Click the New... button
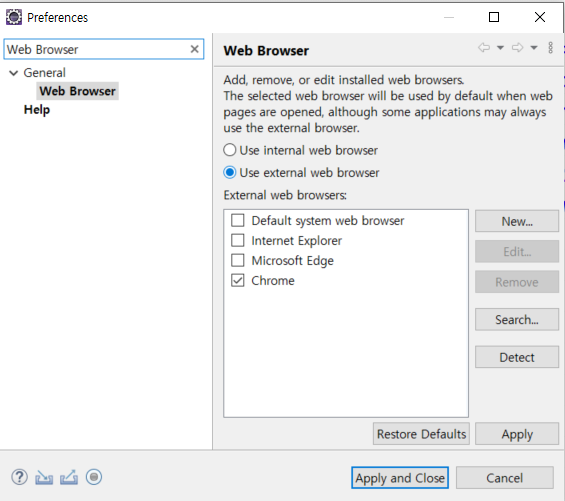 [517, 221]
